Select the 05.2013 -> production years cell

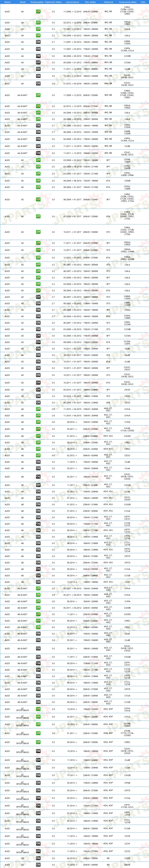tap(72, 782)
